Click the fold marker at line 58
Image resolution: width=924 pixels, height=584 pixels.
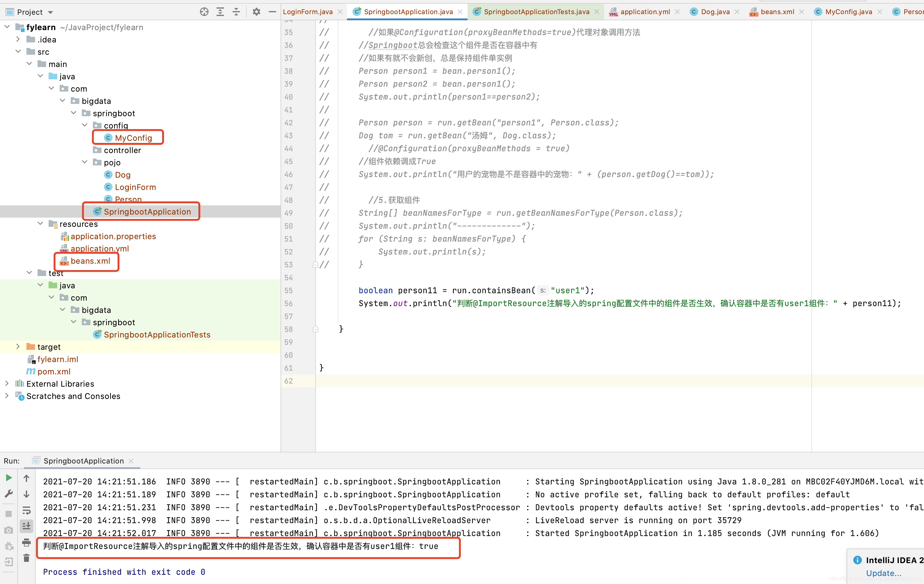315,329
